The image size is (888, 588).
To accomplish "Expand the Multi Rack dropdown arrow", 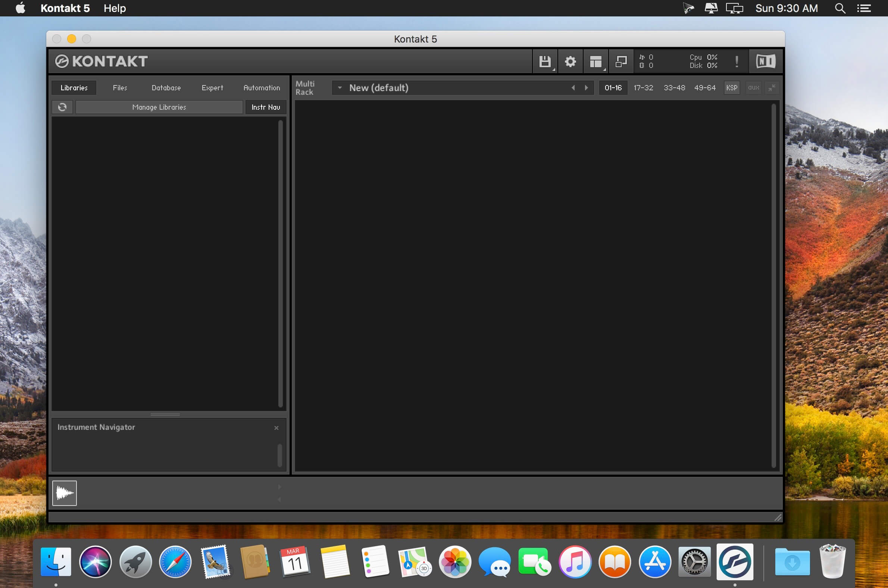I will click(338, 87).
